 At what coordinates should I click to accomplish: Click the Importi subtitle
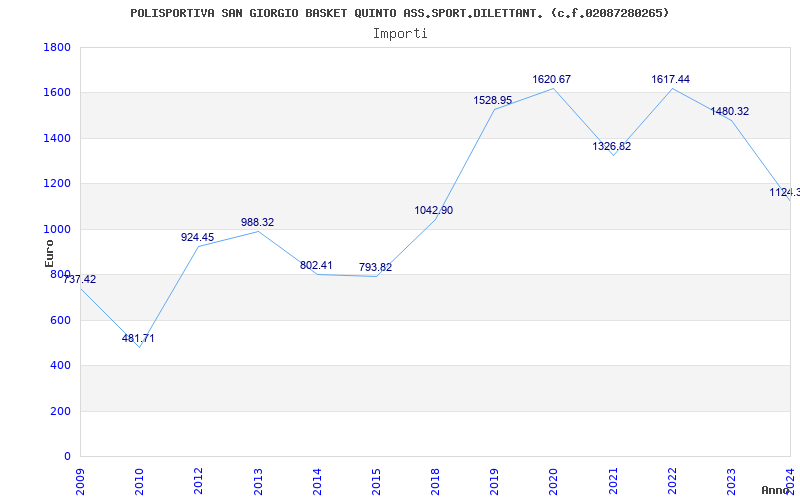[x=400, y=34]
